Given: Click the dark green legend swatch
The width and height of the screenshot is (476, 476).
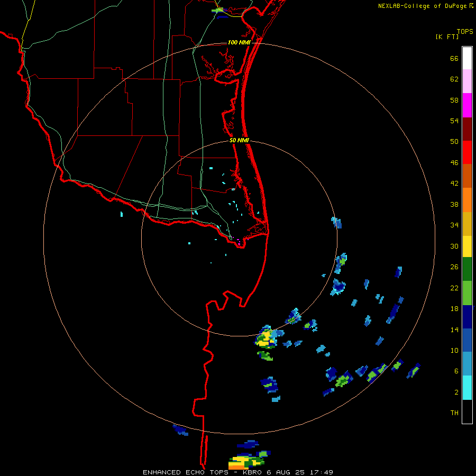Looking at the screenshot, I should click(467, 269).
